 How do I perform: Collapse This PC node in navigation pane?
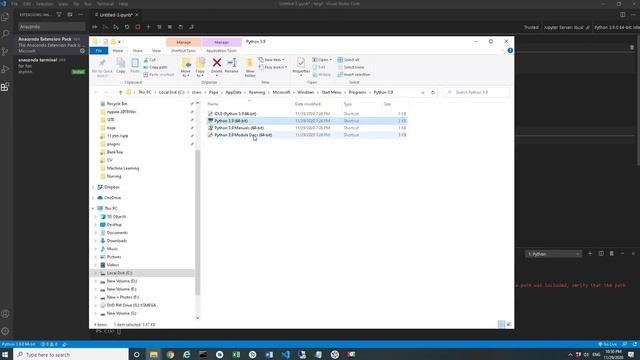coord(93,208)
